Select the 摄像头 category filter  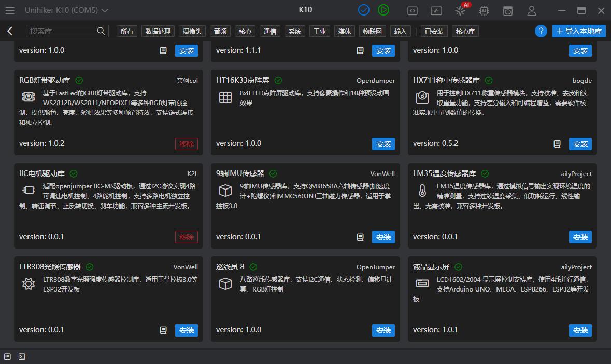[192, 31]
